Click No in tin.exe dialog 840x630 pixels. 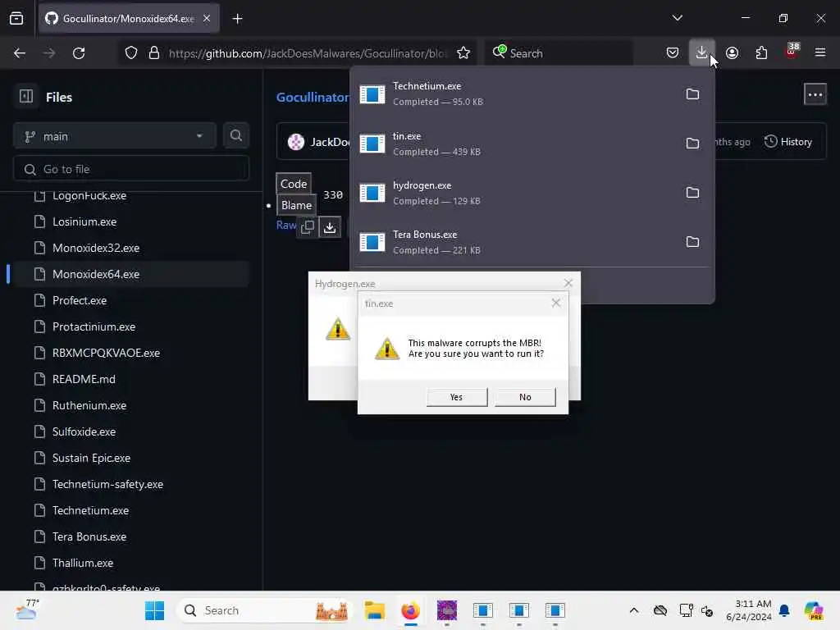click(x=525, y=397)
